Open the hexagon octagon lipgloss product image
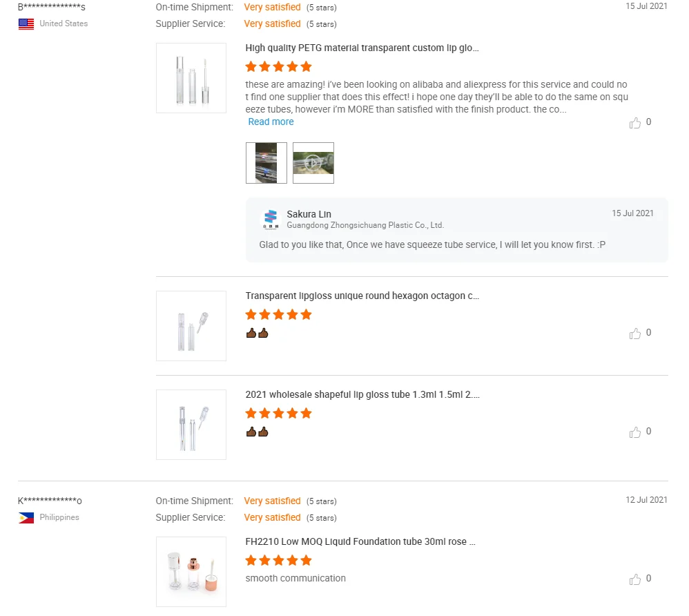 pos(191,326)
